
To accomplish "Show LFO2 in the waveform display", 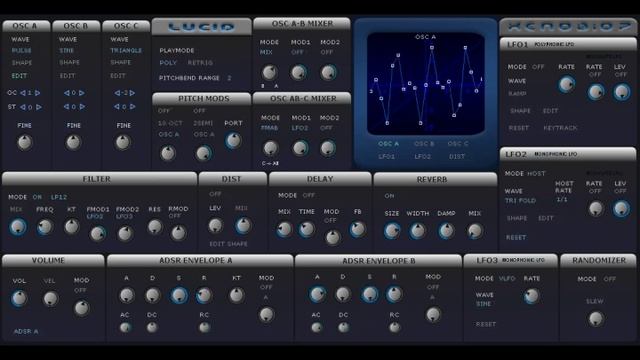I will tap(422, 156).
